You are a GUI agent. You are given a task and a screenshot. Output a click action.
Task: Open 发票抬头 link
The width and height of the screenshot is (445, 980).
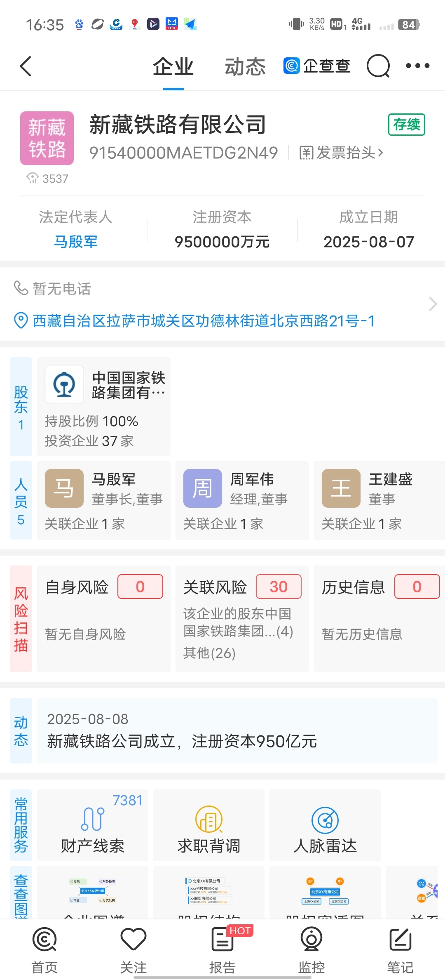pyautogui.click(x=342, y=153)
